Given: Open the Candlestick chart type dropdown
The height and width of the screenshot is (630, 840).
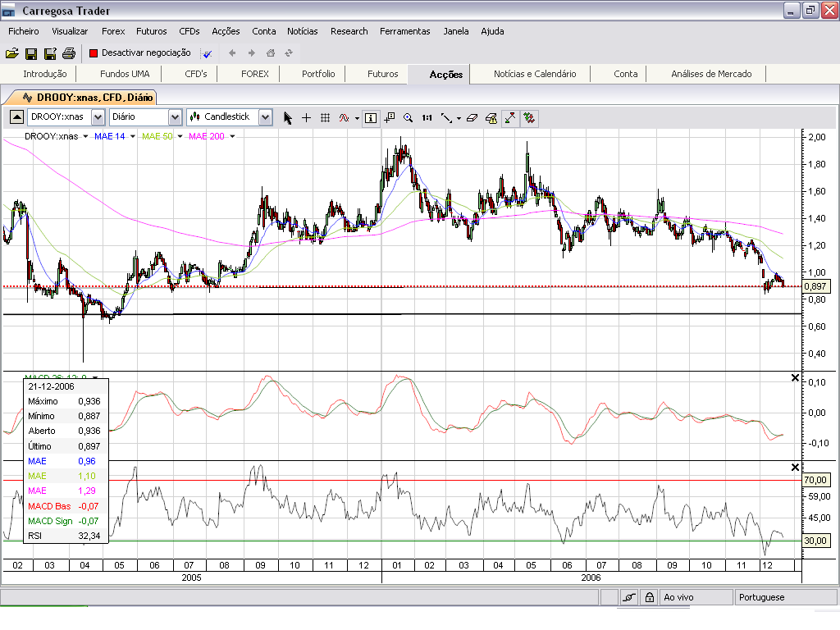Looking at the screenshot, I should pyautogui.click(x=265, y=117).
